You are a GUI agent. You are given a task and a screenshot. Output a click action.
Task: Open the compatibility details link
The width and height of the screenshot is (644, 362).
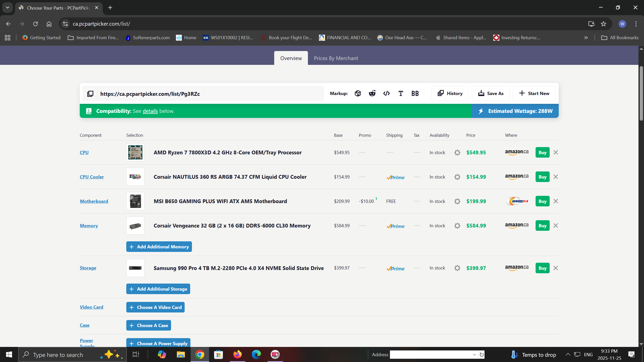coord(150,111)
